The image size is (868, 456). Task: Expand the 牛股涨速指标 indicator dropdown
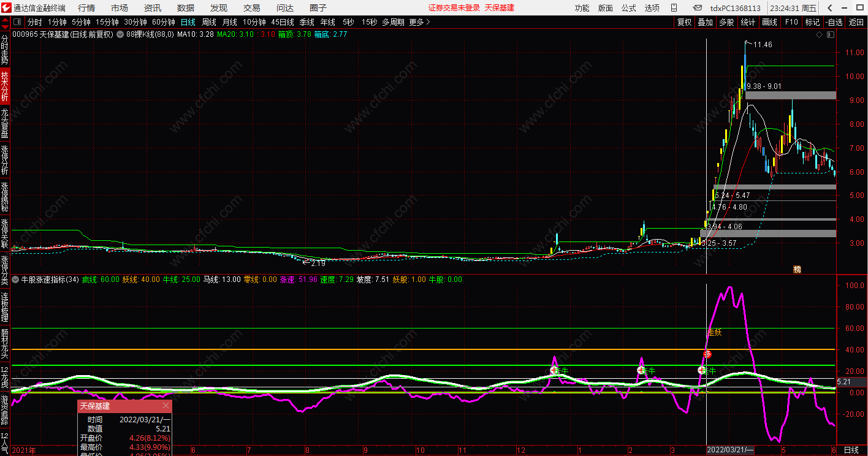click(x=16, y=279)
